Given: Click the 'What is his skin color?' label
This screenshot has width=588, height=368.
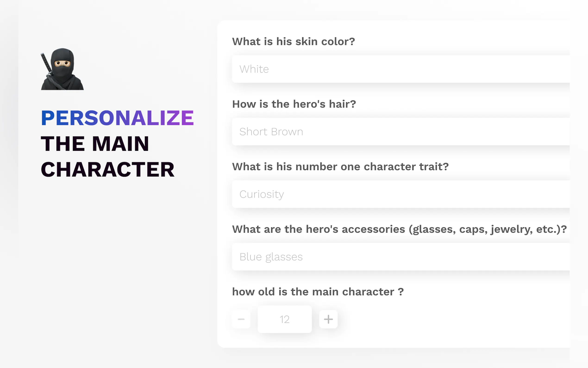Looking at the screenshot, I should coord(293,42).
